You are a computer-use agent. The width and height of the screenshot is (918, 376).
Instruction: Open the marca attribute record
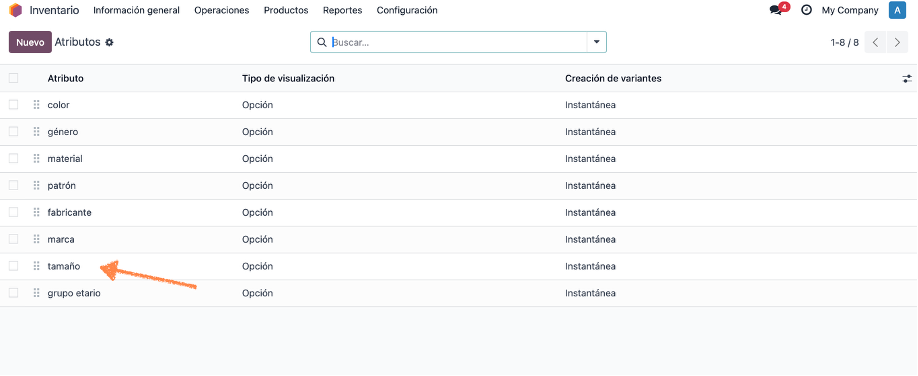(x=61, y=240)
